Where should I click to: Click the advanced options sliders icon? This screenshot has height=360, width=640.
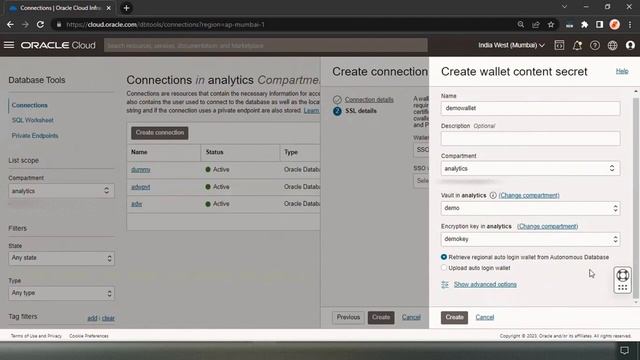(445, 284)
